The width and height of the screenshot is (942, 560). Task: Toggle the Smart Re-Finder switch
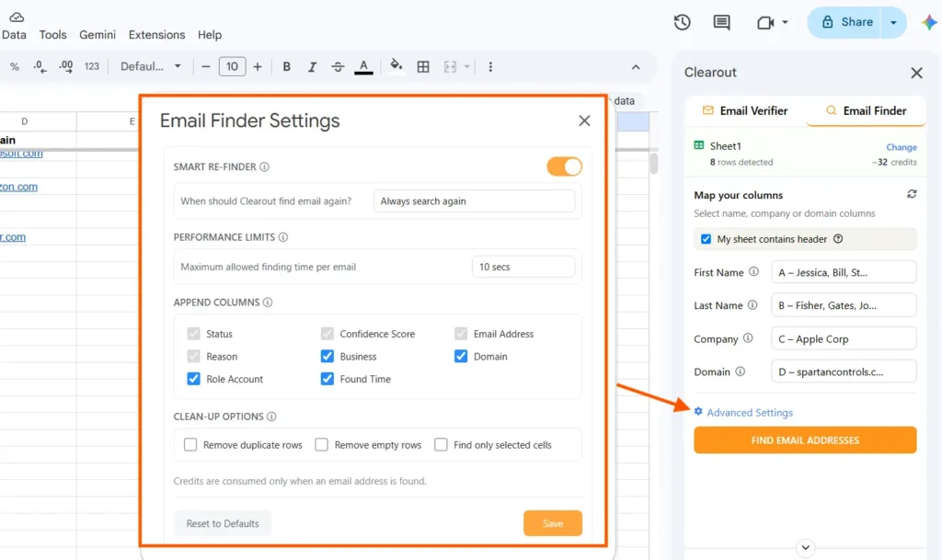[564, 166]
